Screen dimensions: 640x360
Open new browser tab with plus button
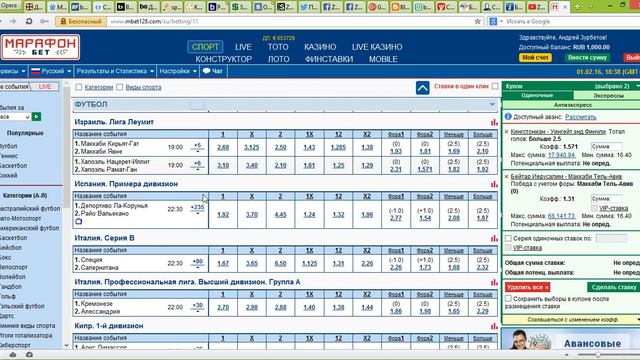tap(577, 7)
